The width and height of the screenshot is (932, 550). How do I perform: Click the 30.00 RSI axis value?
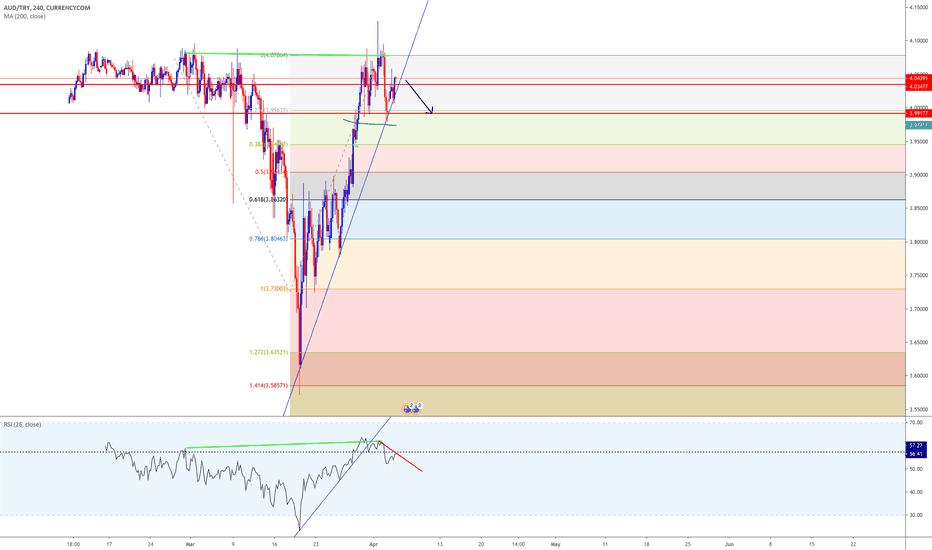[x=915, y=516]
